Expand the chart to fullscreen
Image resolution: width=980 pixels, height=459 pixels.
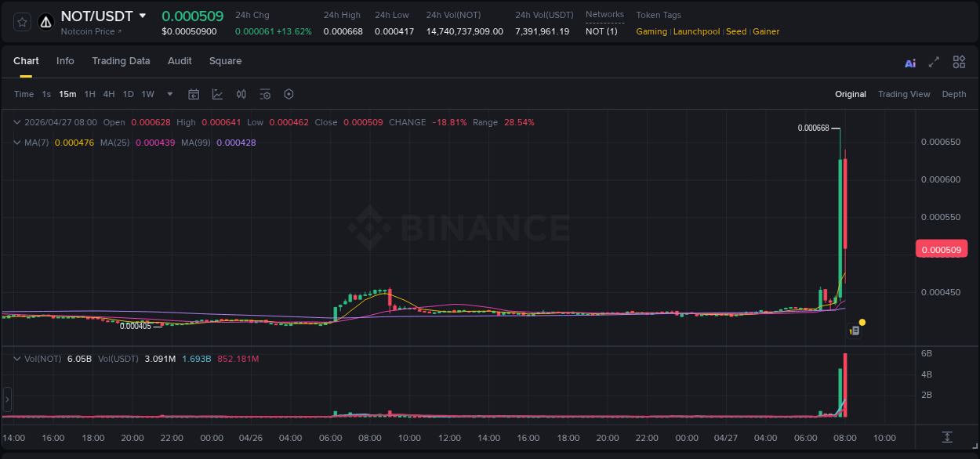[934, 62]
